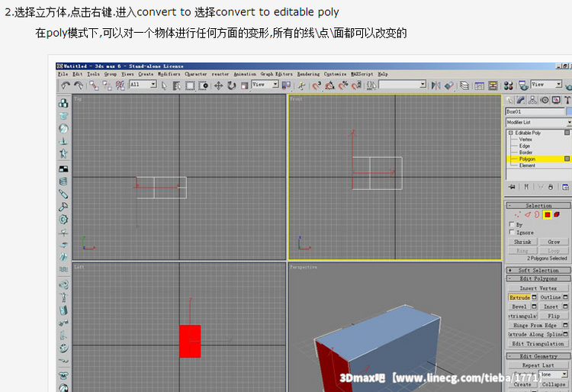
Task: Open the Graph Editors menu
Action: [x=277, y=74]
